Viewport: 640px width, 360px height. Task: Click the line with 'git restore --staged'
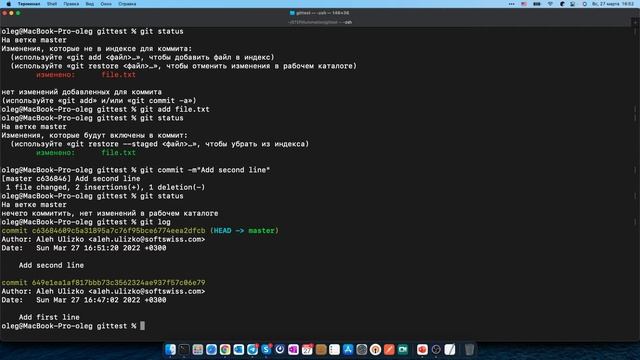coord(160,144)
